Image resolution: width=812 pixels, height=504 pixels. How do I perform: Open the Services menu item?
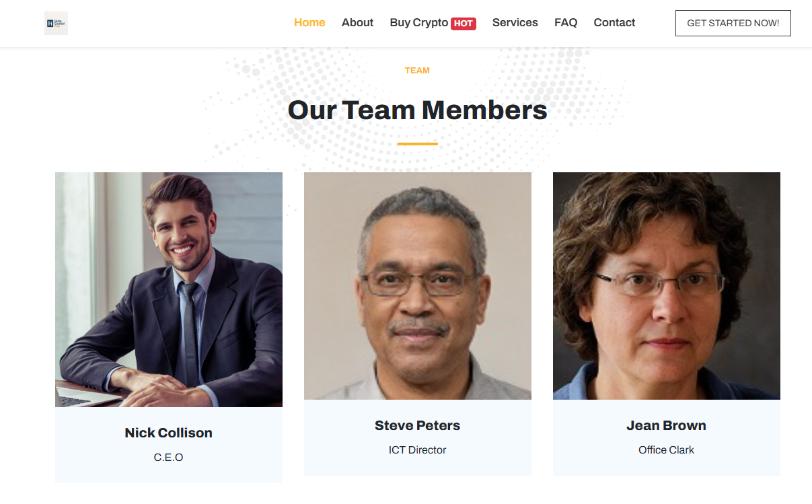click(515, 23)
